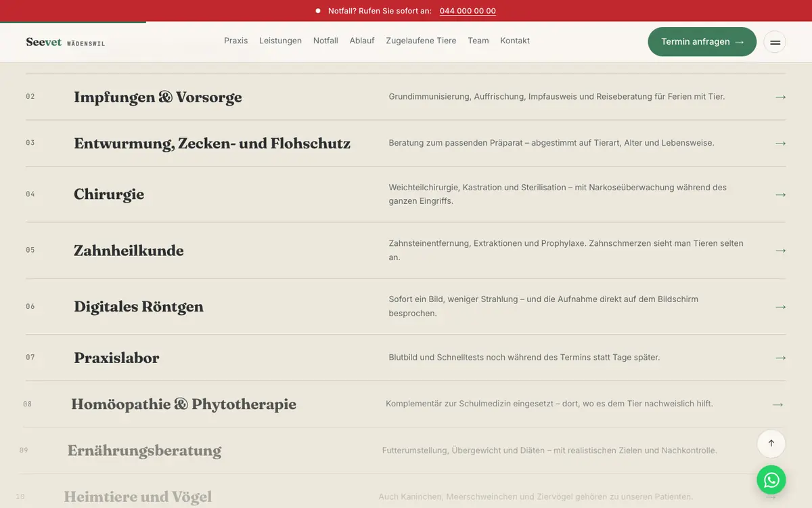This screenshot has height=508, width=812.
Task: Click text 'Beratung zum passenden Präparat'
Action: (455, 143)
